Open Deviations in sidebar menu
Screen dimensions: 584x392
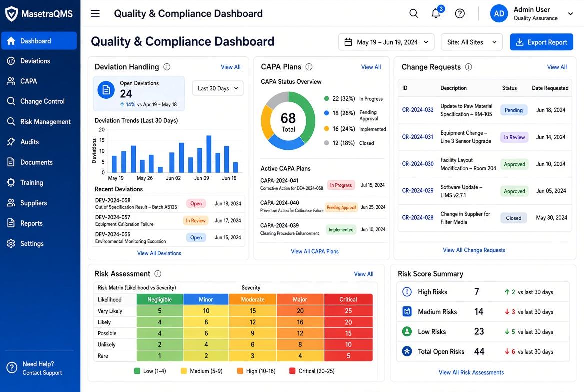[x=39, y=61]
